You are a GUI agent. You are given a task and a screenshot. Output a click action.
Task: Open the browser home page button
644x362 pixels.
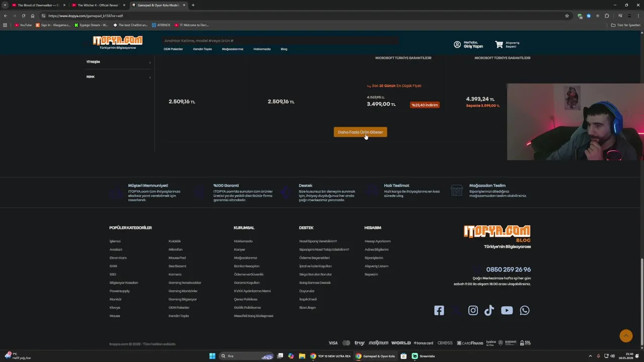tap(33, 16)
